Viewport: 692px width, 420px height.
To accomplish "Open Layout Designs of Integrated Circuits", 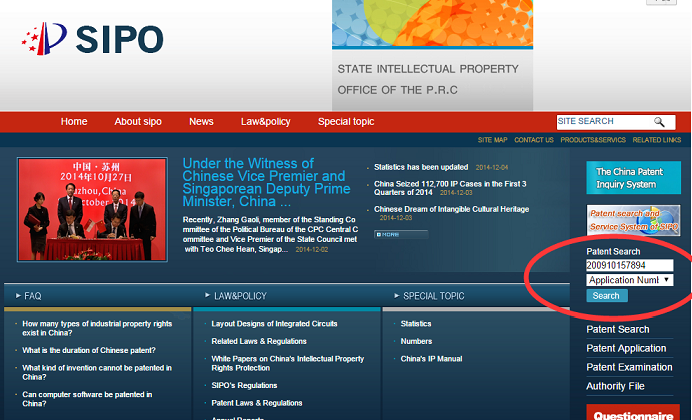I will 274,324.
